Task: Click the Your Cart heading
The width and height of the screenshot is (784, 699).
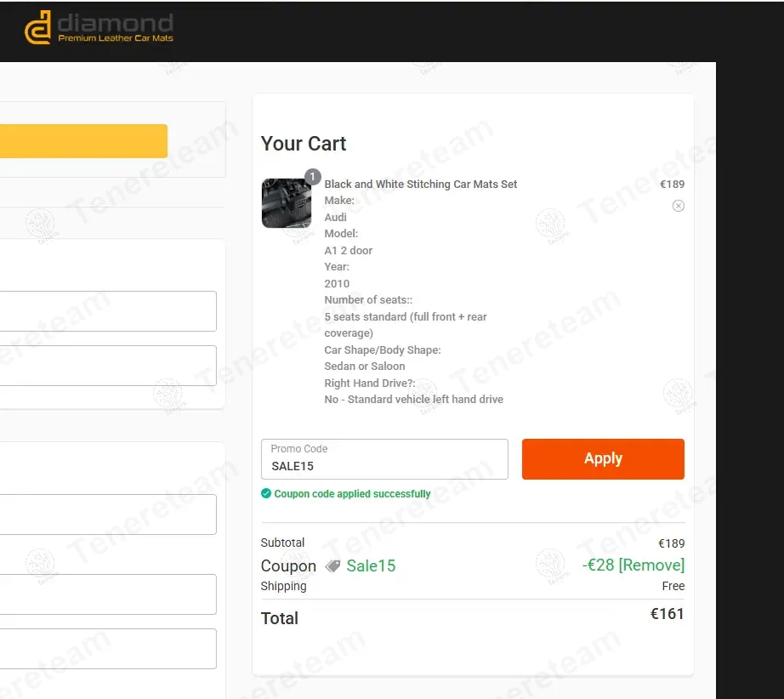Action: [304, 144]
